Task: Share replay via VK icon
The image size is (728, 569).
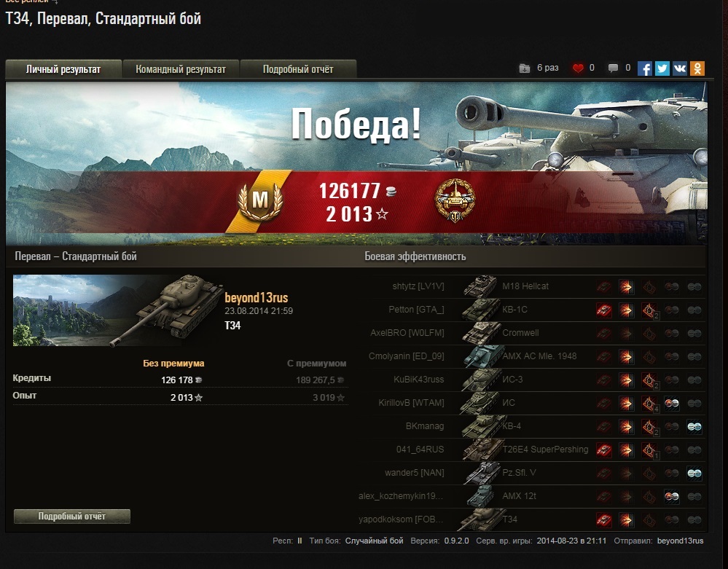Action: click(680, 68)
